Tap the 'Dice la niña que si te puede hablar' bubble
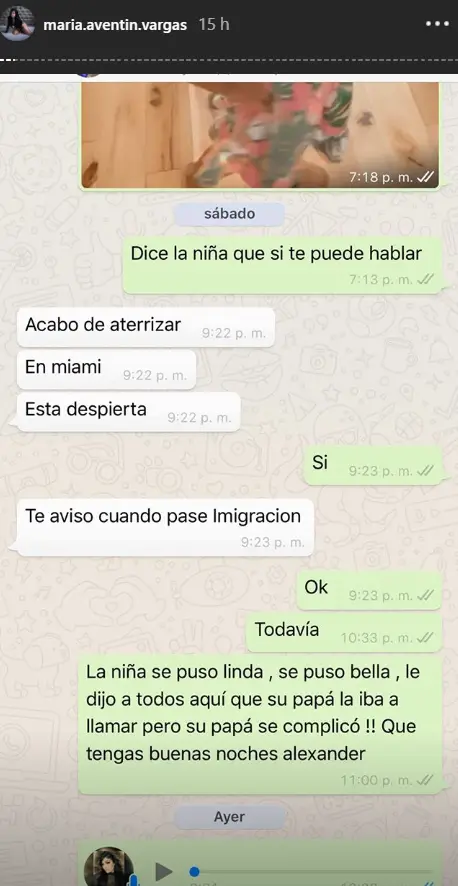 tap(282, 262)
